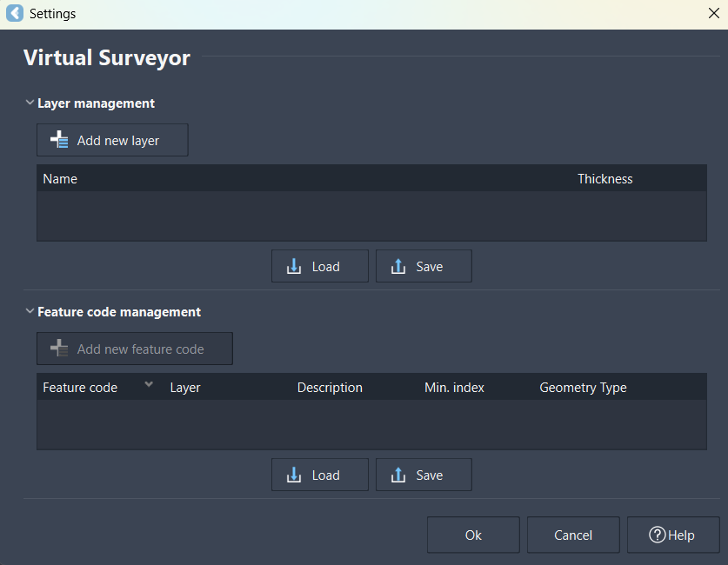Screen dimensions: 728x565
Task: Collapse the Layer management section
Action: pyautogui.click(x=30, y=102)
